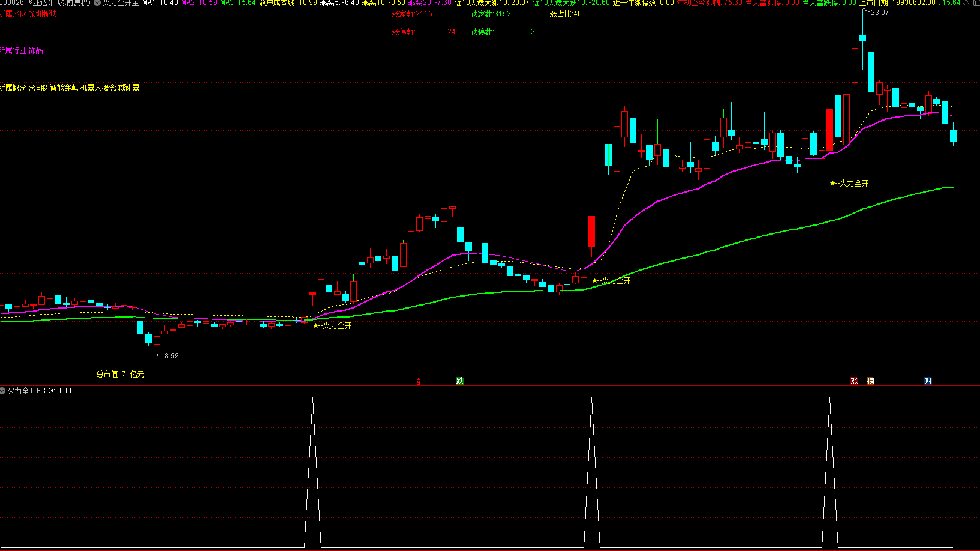
Task: Click the 散户成本线: 18.99 value
Action: pos(288,2)
